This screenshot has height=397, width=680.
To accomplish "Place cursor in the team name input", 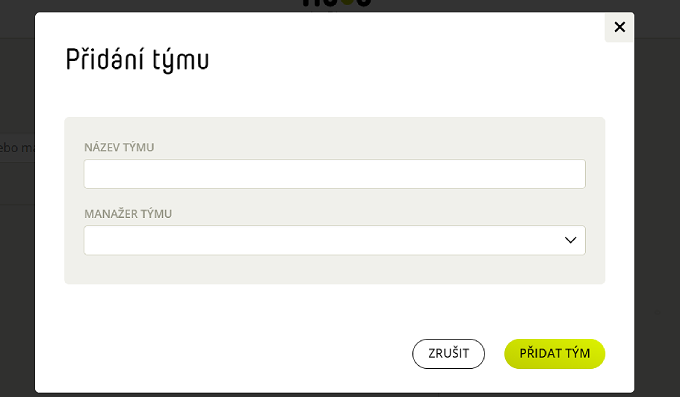I will tap(334, 174).
